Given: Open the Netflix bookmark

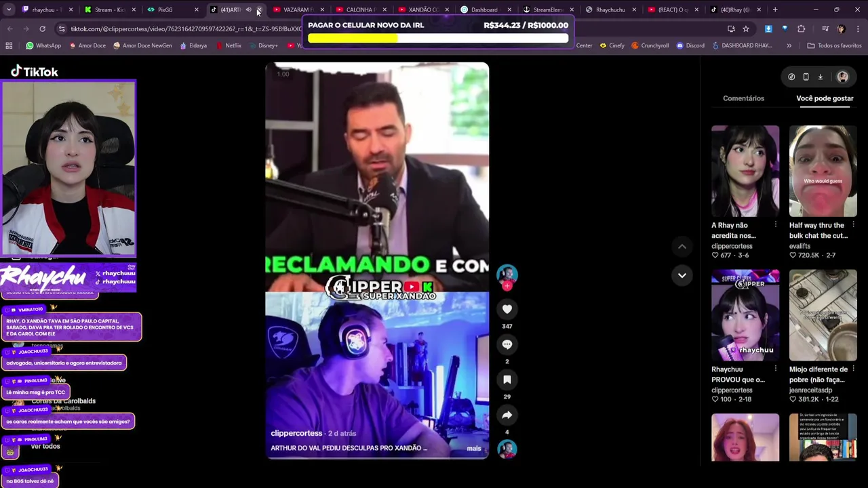Looking at the screenshot, I should point(229,45).
